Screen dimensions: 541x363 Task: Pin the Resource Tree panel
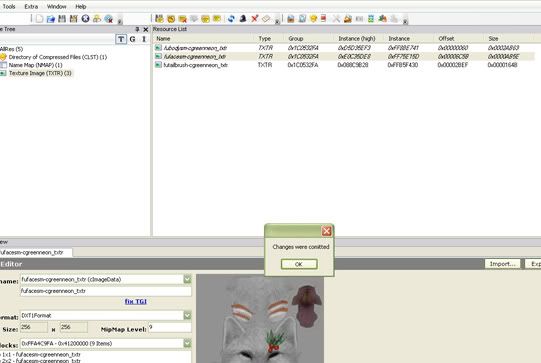click(x=137, y=30)
